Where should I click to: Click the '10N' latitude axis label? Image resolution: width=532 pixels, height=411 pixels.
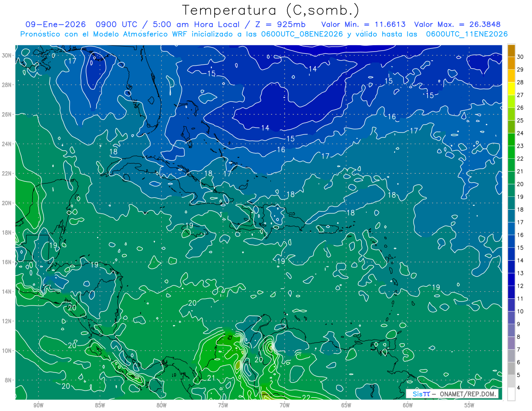pos(8,351)
